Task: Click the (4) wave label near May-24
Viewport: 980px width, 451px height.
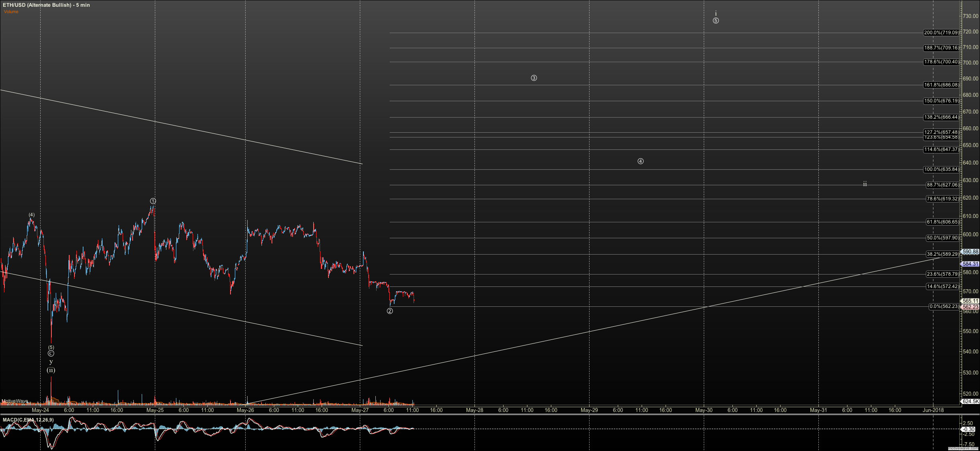Action: 31,215
